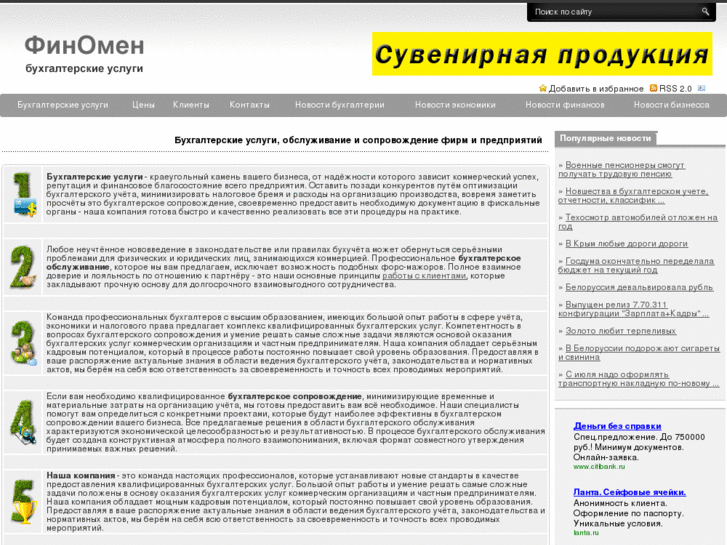This screenshot has height=545, width=727.
Task: Click the ФинОмен site logo
Action: [84, 45]
